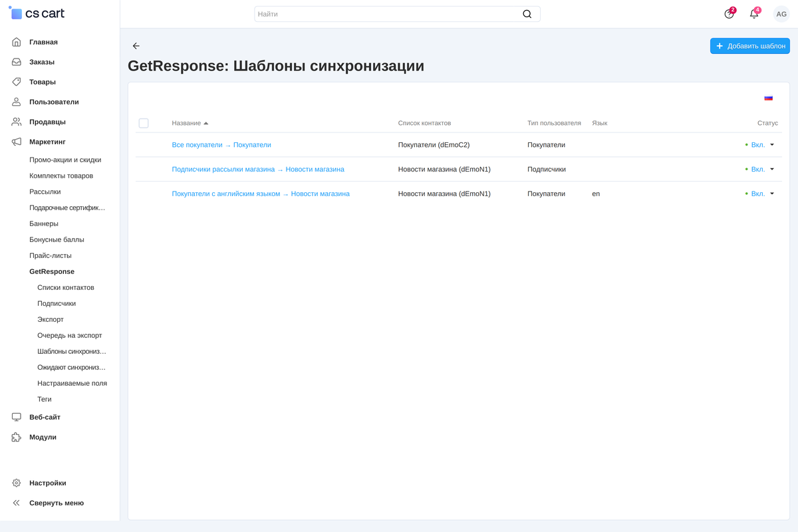798x532 pixels.
Task: Click the house icon beside Главная
Action: pos(17,42)
